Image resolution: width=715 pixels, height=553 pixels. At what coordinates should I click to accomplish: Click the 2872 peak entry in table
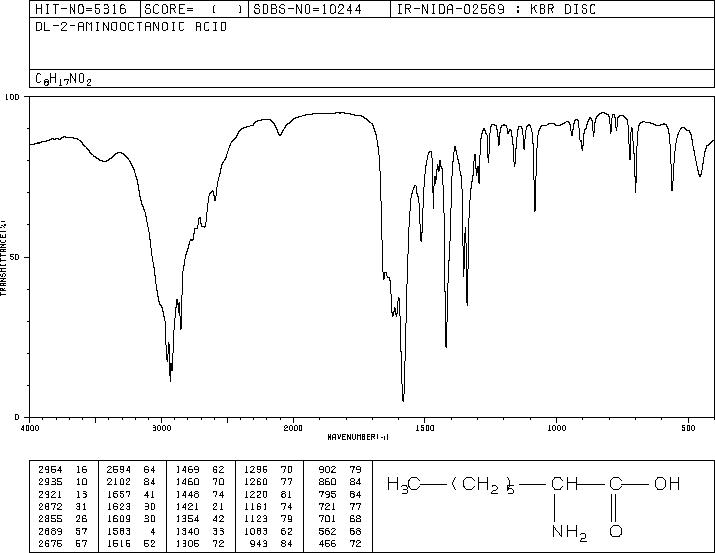[x=62, y=506]
